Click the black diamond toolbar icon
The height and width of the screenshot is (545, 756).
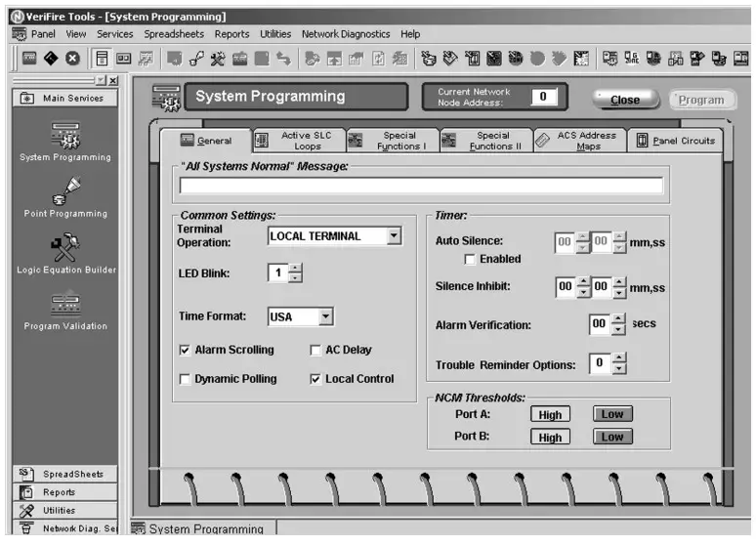[x=51, y=59]
